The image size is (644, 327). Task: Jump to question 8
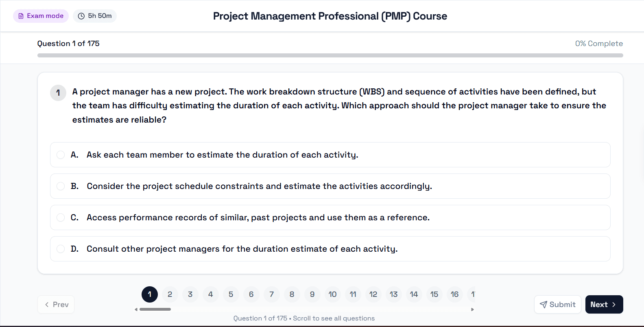tap(292, 294)
